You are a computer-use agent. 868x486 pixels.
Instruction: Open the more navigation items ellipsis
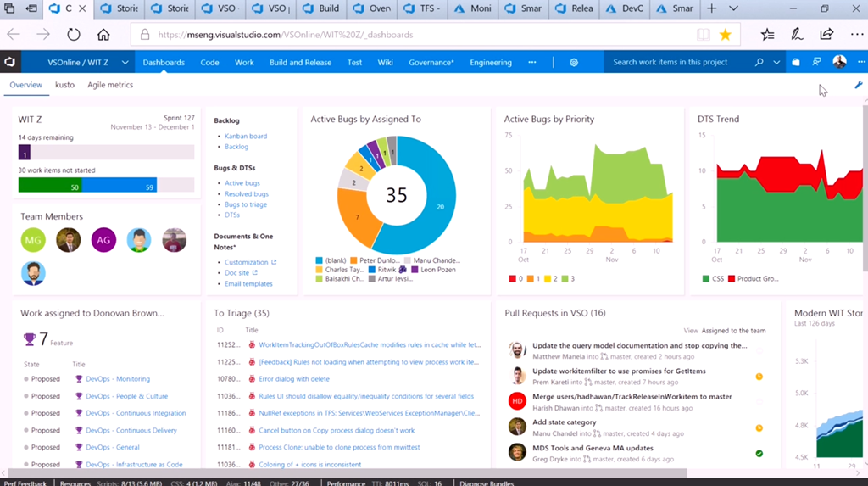click(532, 62)
